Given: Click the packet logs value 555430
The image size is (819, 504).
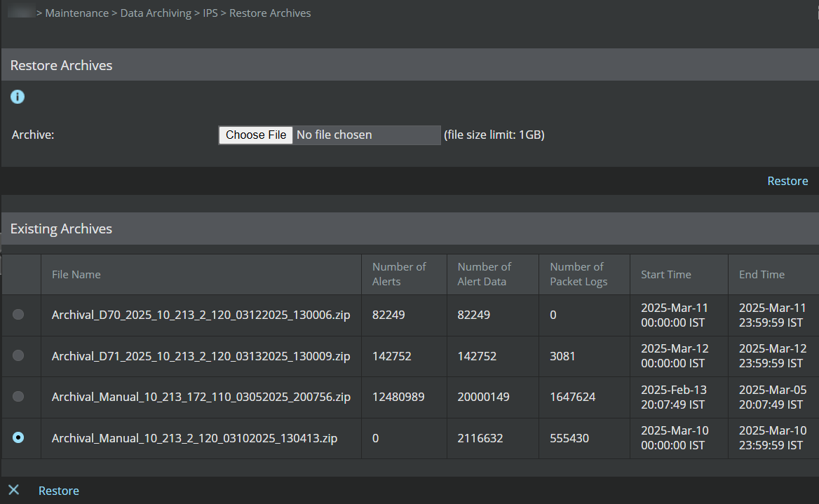Looking at the screenshot, I should [569, 437].
